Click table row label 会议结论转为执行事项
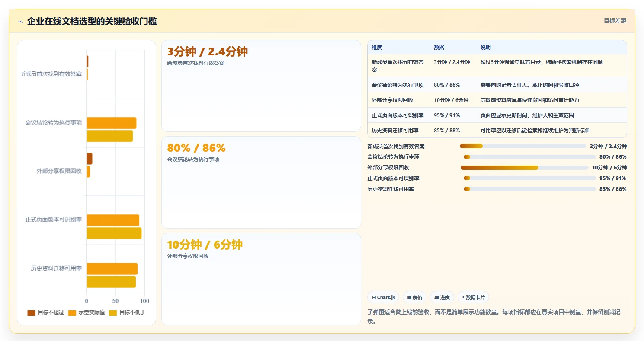Image resolution: width=644 pixels, height=341 pixels. click(397, 85)
